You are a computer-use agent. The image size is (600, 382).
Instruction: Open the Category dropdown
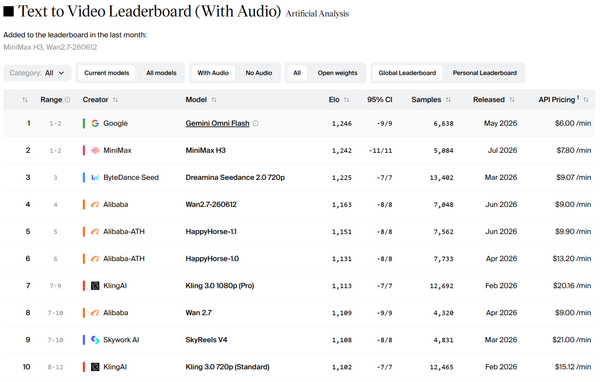pyautogui.click(x=37, y=73)
